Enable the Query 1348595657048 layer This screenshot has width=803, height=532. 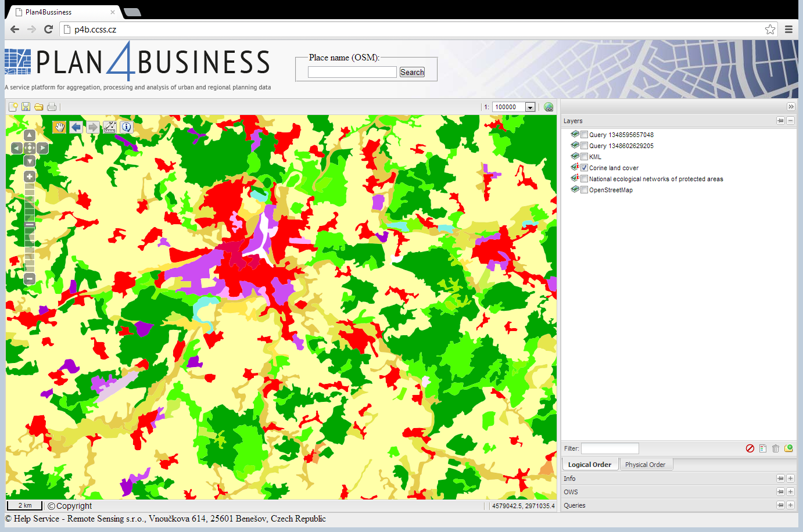click(585, 135)
